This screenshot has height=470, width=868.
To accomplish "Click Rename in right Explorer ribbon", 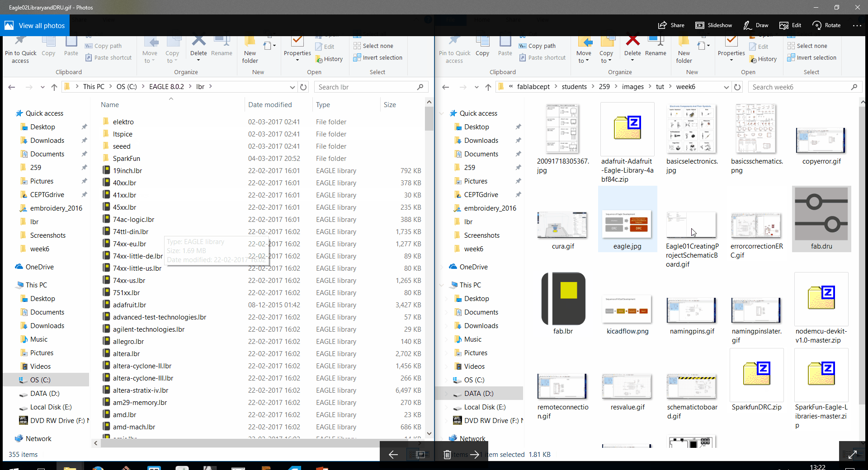I will click(x=656, y=47).
